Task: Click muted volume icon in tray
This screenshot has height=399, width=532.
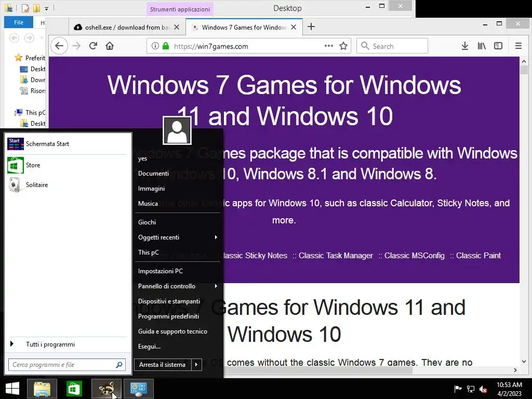Action: pyautogui.click(x=483, y=389)
